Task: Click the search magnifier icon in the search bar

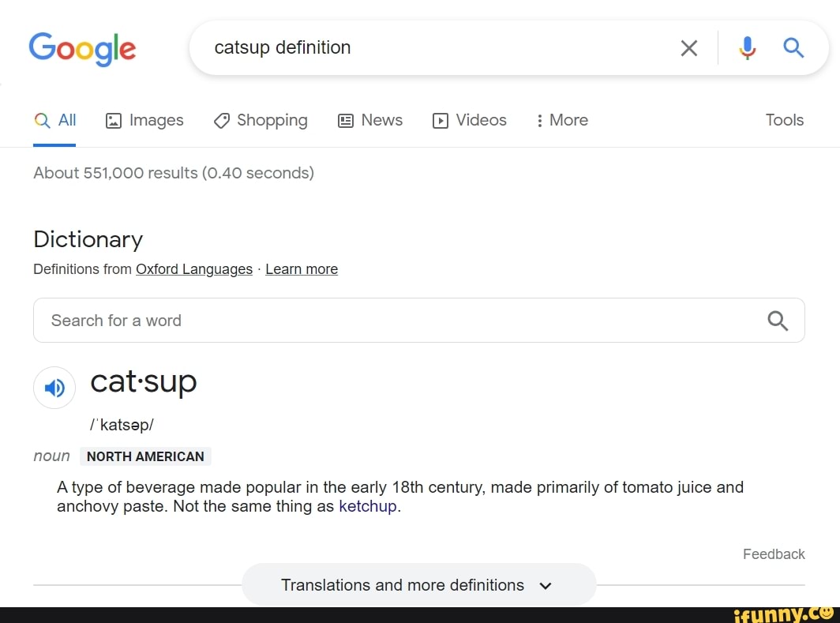Action: pos(793,47)
